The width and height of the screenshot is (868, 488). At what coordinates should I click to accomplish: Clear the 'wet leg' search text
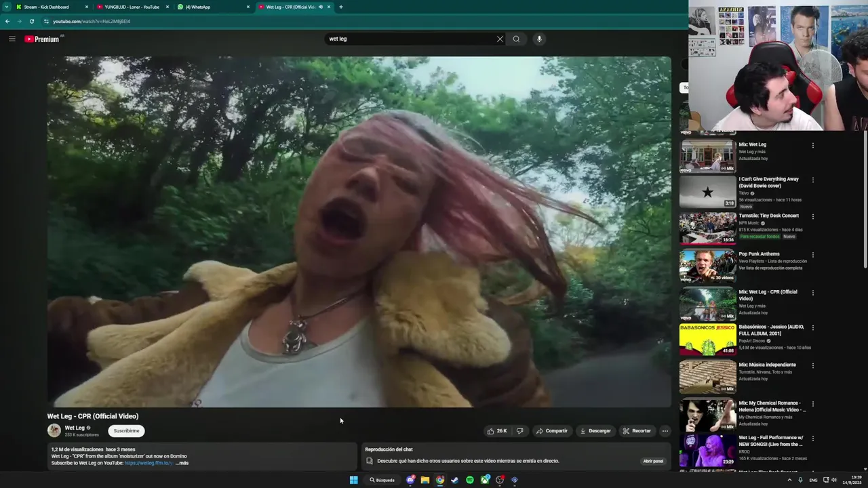(500, 39)
